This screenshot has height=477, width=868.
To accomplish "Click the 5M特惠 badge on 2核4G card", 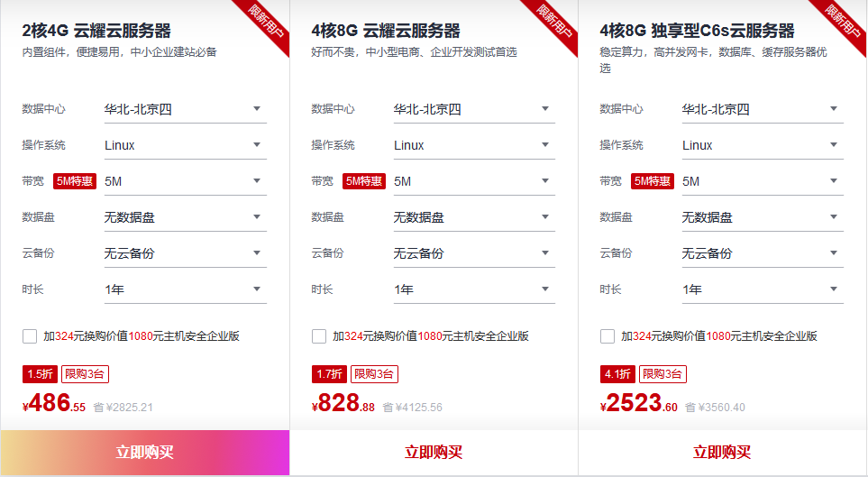I will click(75, 181).
